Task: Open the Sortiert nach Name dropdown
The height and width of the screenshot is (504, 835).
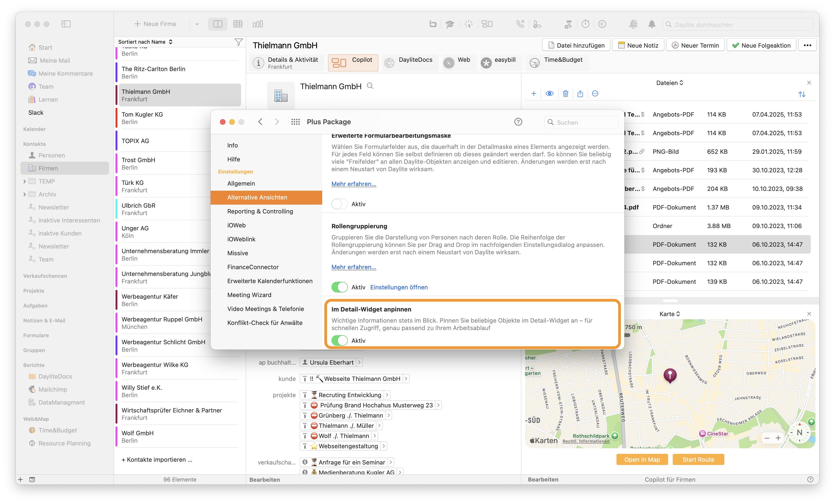Action: pyautogui.click(x=145, y=42)
